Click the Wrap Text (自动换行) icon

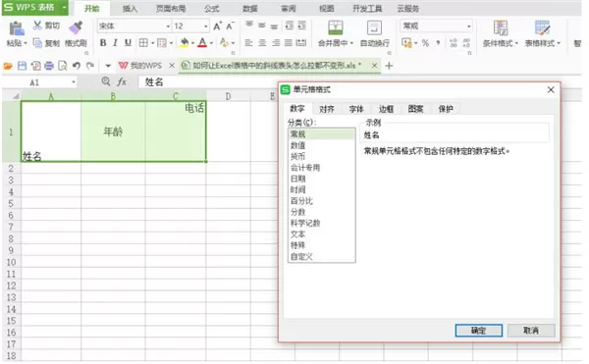[x=374, y=27]
